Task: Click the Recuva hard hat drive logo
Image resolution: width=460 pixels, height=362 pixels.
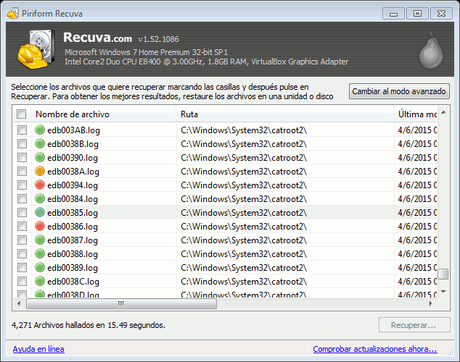Action: pos(36,49)
